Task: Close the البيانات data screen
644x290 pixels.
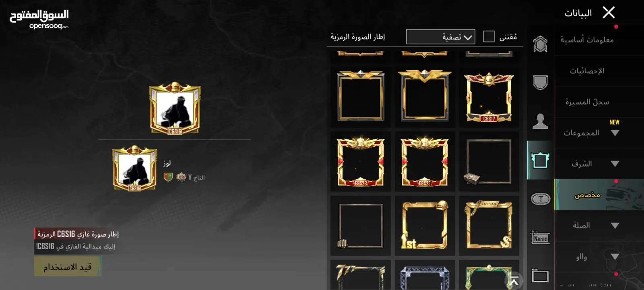Action: click(609, 12)
